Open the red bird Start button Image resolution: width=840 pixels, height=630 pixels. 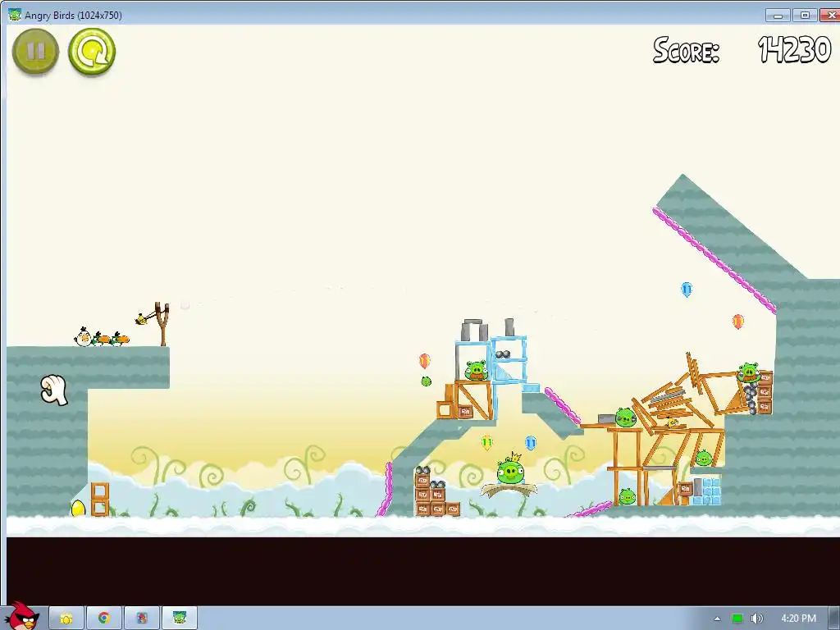pos(21,616)
